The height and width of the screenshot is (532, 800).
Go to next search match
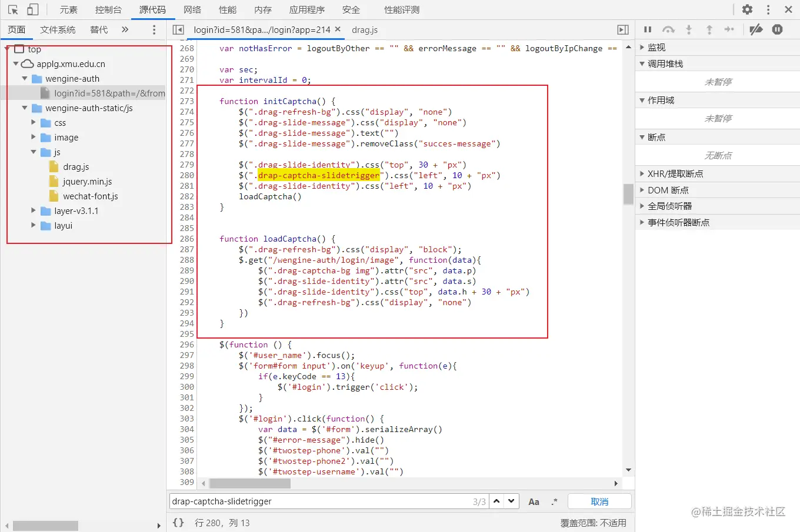point(512,501)
